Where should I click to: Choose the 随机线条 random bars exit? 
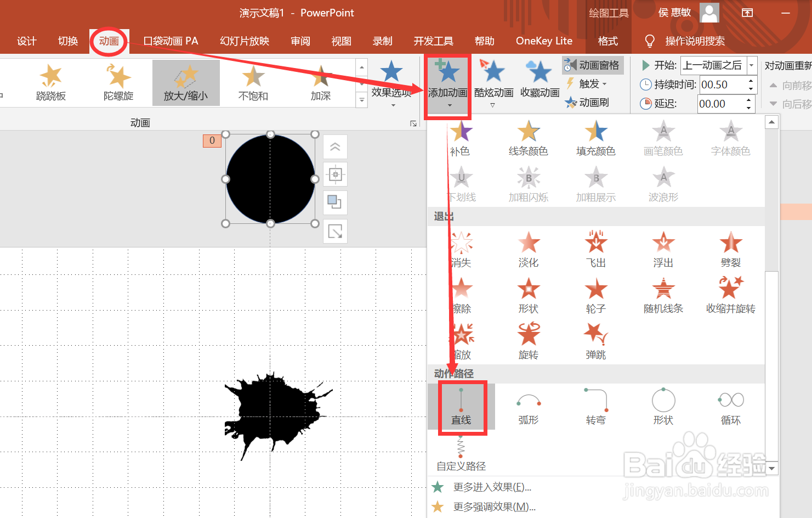pyautogui.click(x=663, y=296)
